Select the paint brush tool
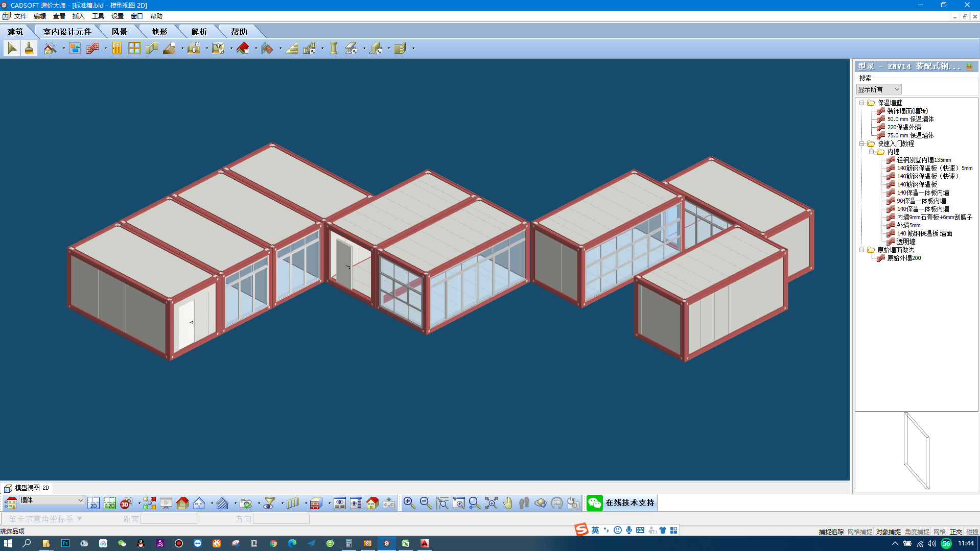 tap(29, 49)
